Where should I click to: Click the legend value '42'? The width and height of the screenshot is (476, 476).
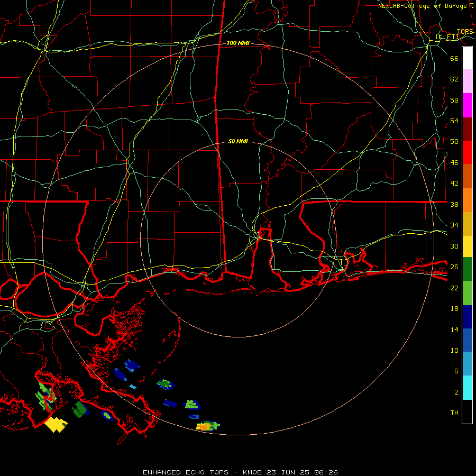point(454,184)
